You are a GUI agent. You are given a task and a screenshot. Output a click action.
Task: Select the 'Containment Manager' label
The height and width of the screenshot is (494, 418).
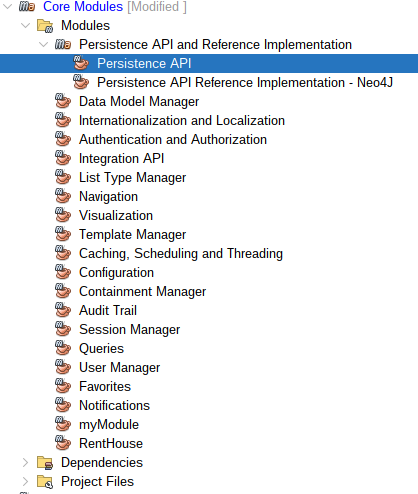click(143, 292)
